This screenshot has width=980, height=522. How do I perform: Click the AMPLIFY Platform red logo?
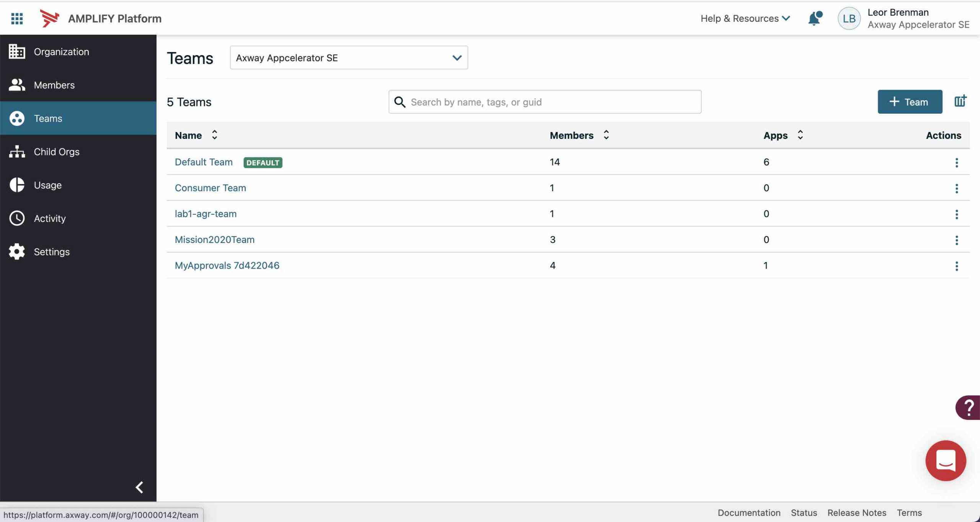pyautogui.click(x=50, y=18)
